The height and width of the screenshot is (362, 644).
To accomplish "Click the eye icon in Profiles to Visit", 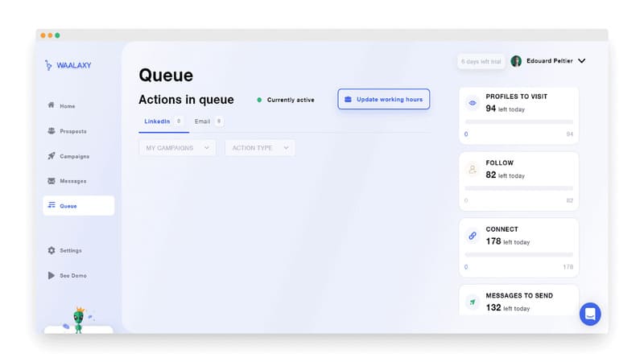I will click(x=473, y=103).
